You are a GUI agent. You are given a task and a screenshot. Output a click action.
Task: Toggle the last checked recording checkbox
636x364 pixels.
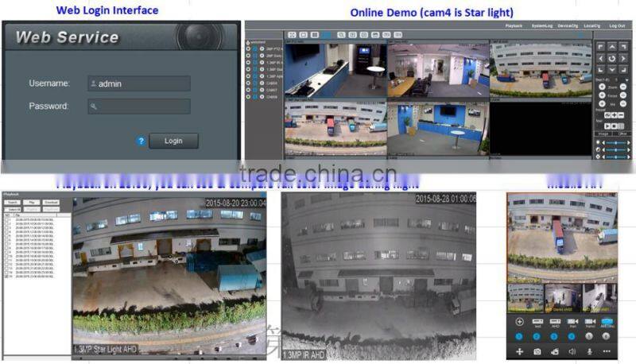[x=6, y=277]
